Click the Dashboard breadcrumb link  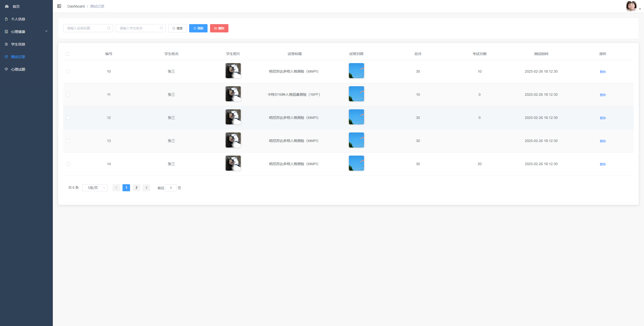(76, 6)
